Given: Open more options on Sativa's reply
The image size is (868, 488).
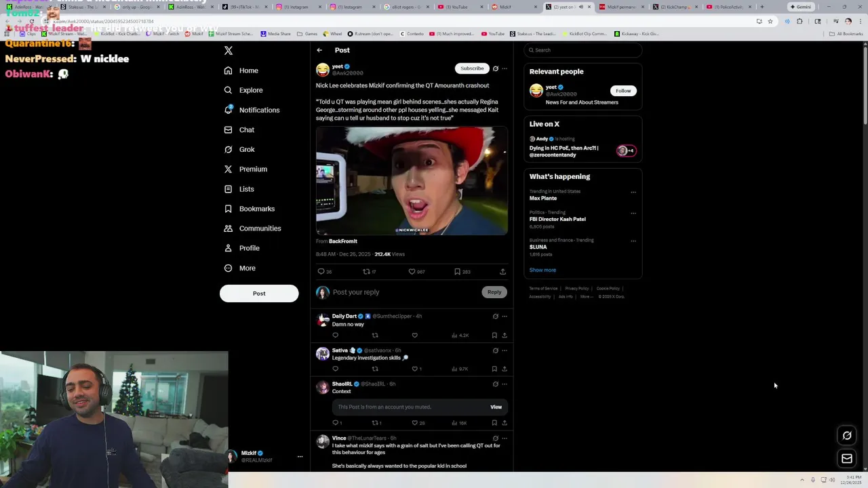Looking at the screenshot, I should (505, 350).
